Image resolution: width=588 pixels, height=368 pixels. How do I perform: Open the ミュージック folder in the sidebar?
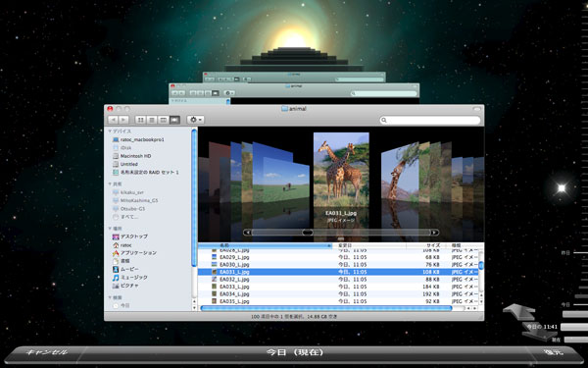click(x=134, y=278)
